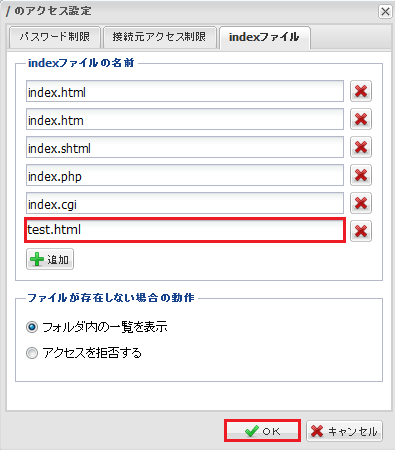Edit the index.php text field
The width and height of the screenshot is (395, 450).
[185, 175]
